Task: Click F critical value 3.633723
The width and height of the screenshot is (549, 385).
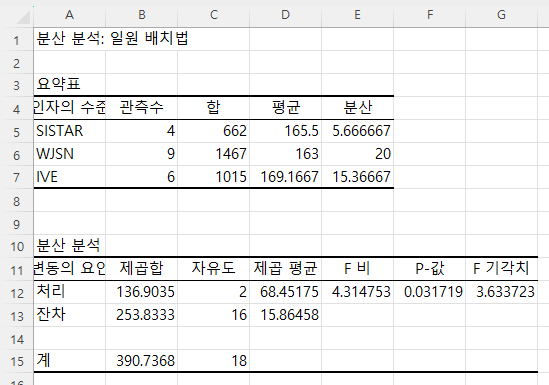Action: [501, 292]
